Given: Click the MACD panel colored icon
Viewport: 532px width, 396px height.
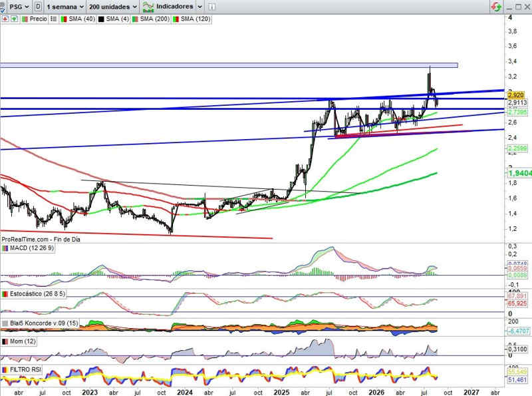Looking at the screenshot, I should pos(5,248).
